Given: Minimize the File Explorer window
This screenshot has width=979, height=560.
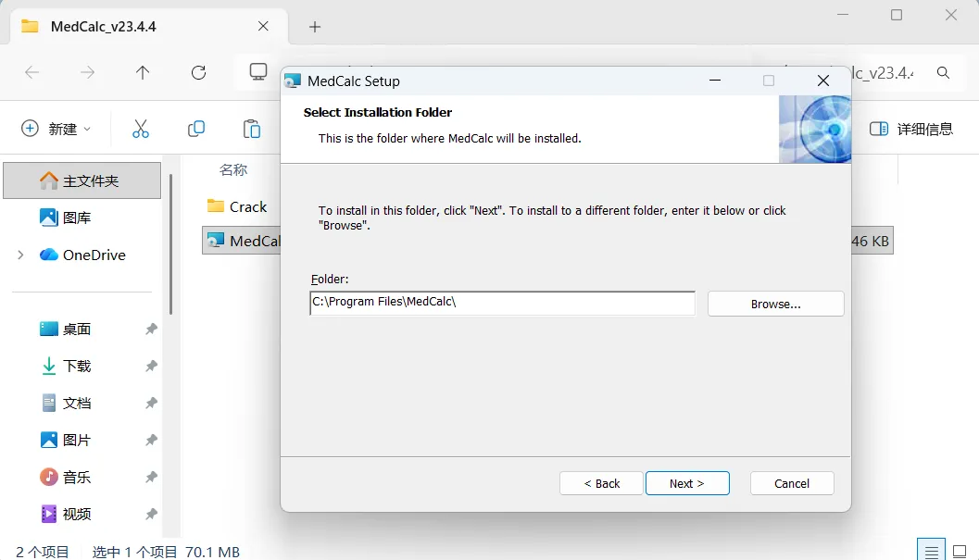Looking at the screenshot, I should [843, 15].
